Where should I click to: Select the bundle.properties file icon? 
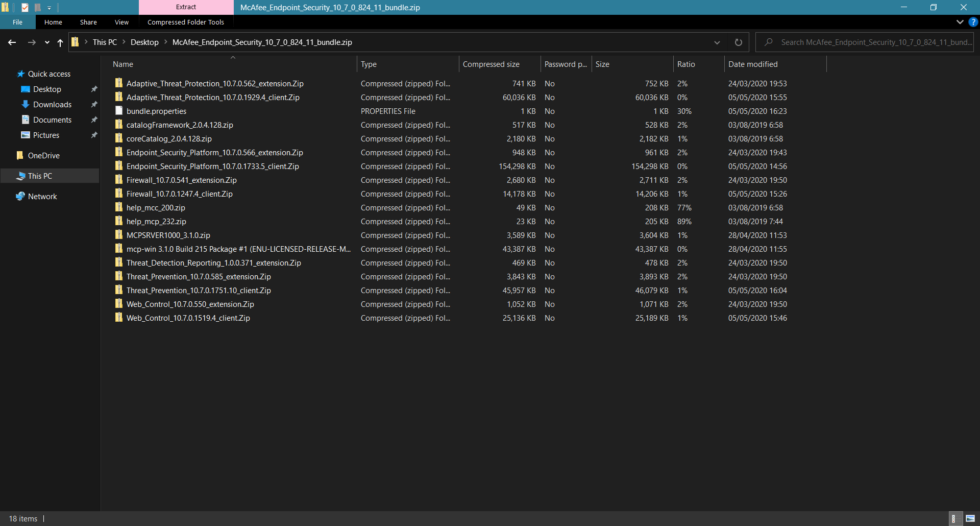(119, 111)
